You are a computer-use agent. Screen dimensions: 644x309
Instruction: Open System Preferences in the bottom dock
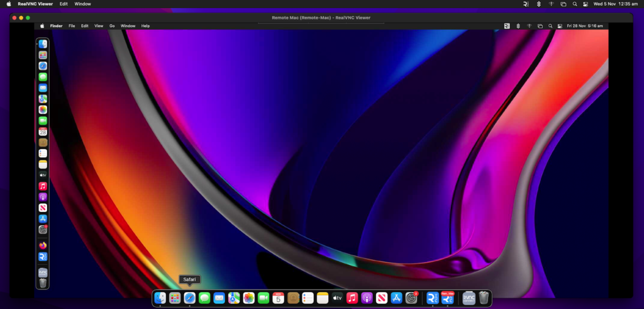(x=411, y=298)
